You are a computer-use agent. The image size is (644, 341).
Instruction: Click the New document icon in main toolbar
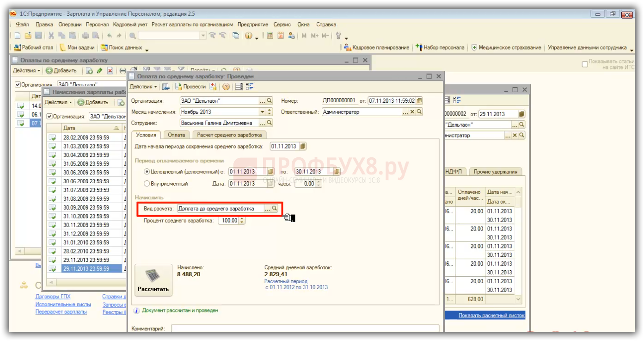[x=18, y=36]
